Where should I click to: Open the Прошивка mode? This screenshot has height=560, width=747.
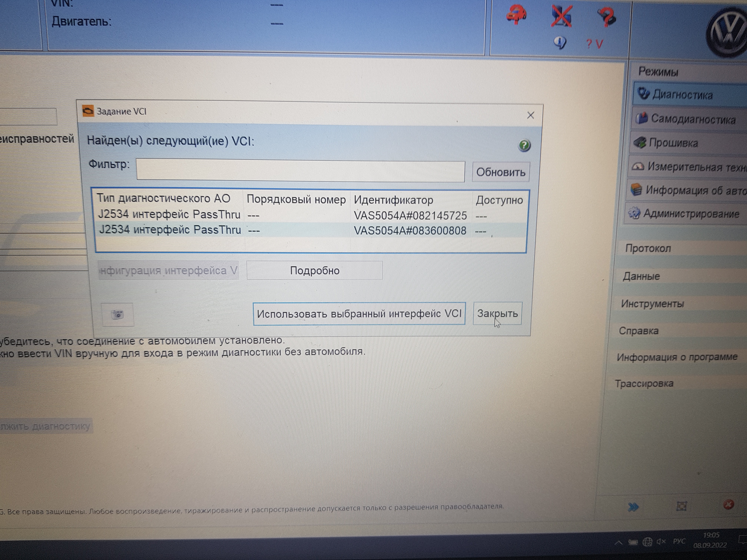click(x=673, y=143)
